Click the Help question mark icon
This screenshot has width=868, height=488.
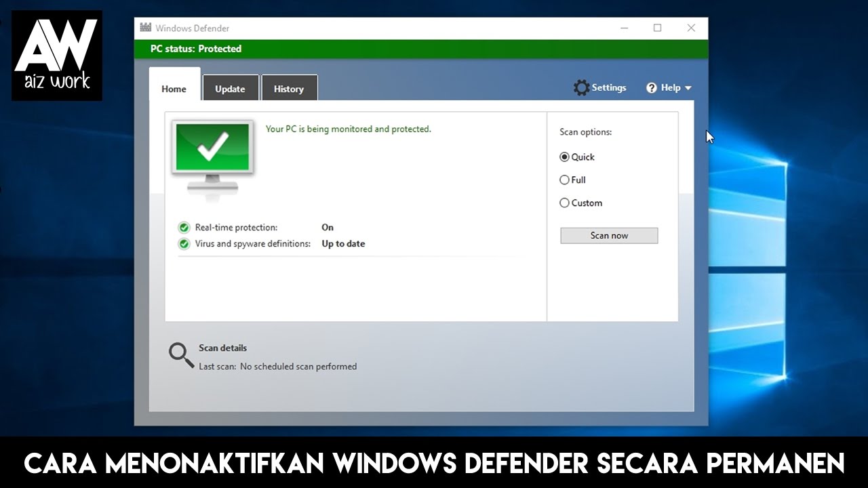tap(652, 88)
